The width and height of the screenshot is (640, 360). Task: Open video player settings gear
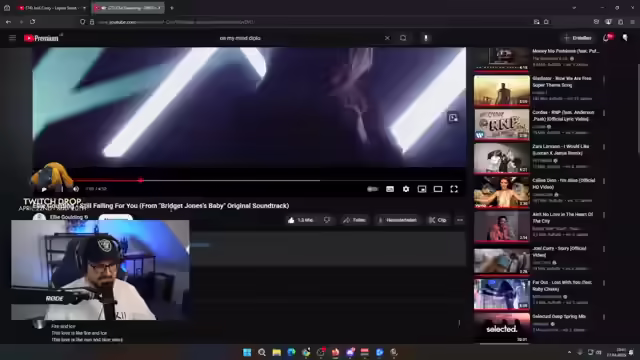(406, 189)
